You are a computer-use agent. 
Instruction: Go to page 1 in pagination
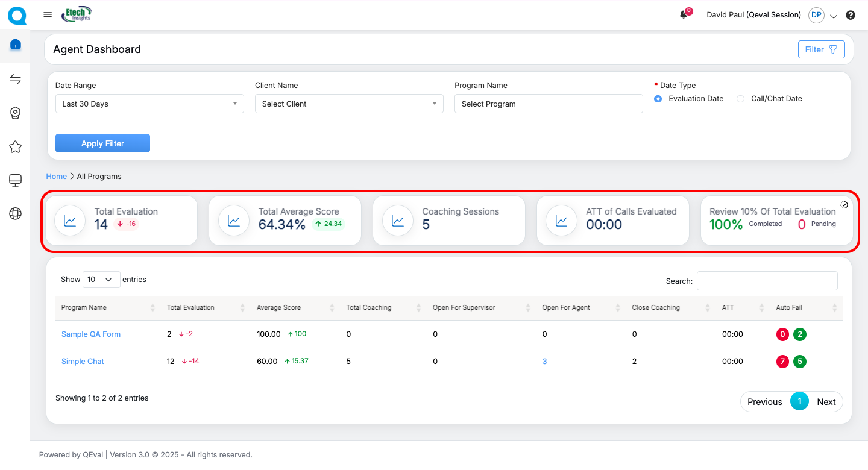point(799,401)
